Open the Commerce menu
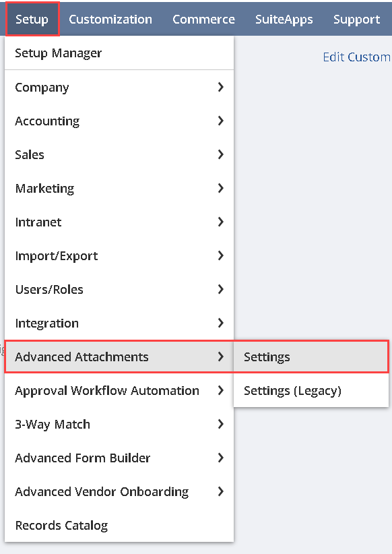This screenshot has height=554, width=392. [204, 19]
